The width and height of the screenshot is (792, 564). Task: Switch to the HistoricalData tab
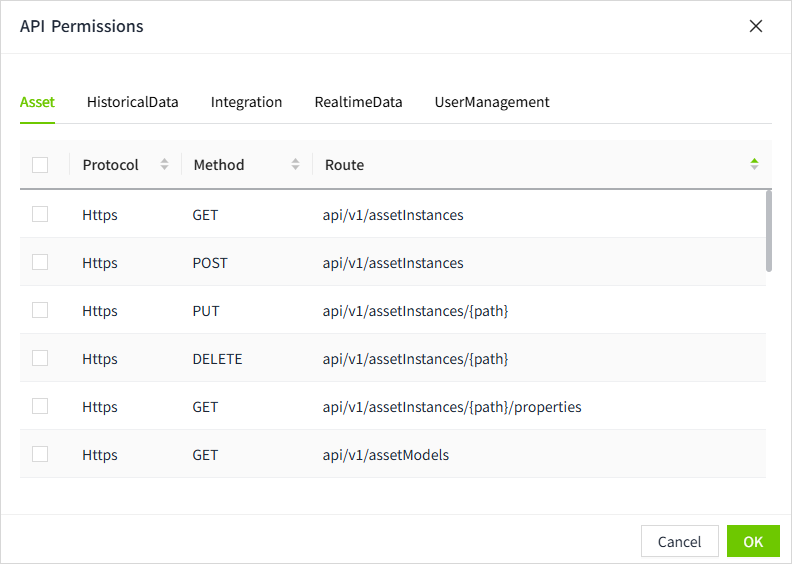132,102
